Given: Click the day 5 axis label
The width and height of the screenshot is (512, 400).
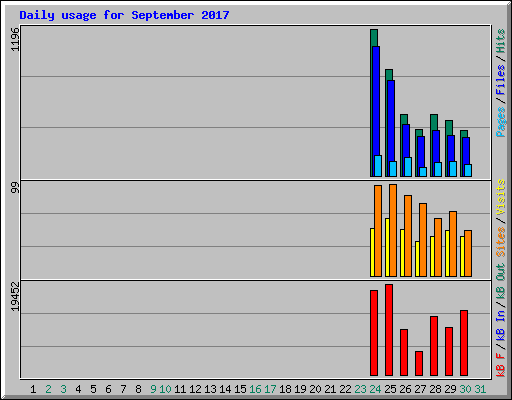Looking at the screenshot, I should pos(93,389).
